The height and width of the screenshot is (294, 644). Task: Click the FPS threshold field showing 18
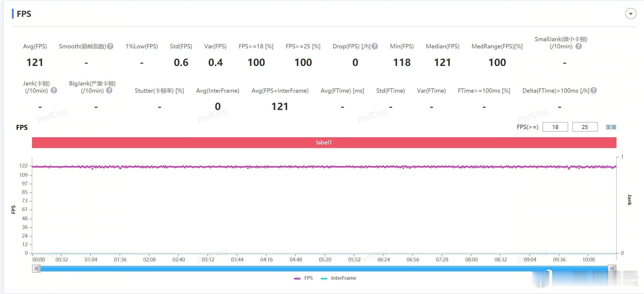(x=555, y=127)
